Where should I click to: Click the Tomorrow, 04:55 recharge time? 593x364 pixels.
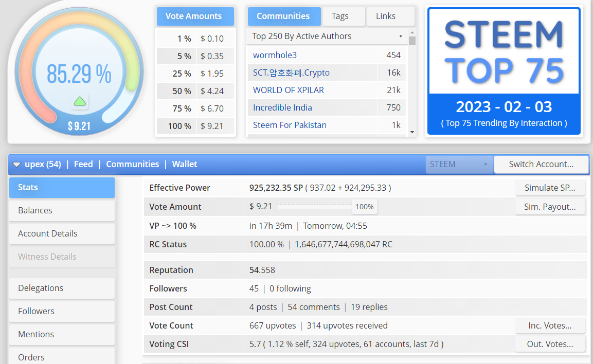click(x=335, y=226)
